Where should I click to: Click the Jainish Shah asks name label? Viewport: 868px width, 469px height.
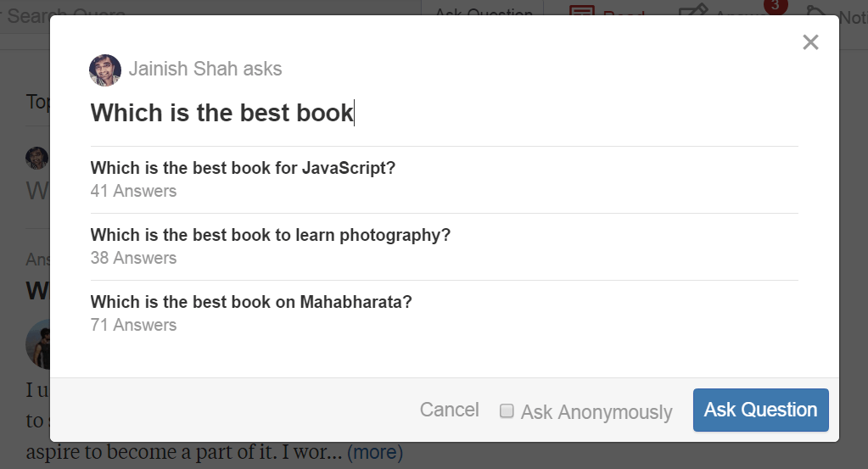click(x=205, y=69)
